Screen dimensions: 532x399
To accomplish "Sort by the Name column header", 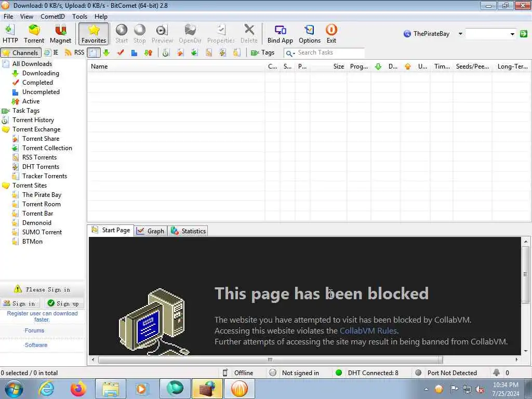I will [x=176, y=66].
